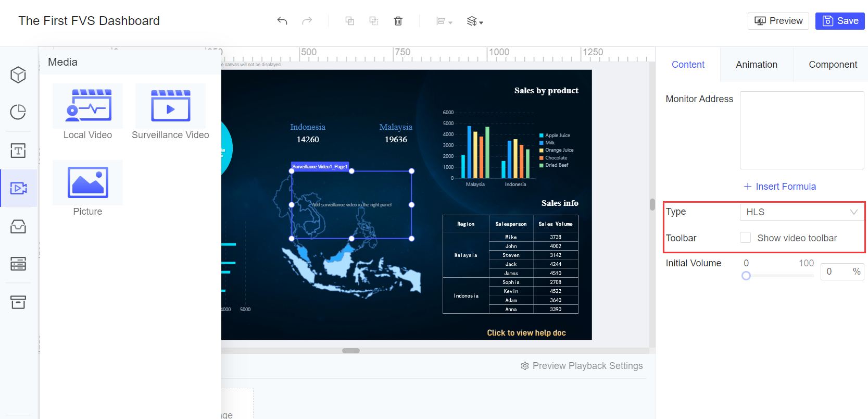Click the canvas horizontal scrollbar

351,351
